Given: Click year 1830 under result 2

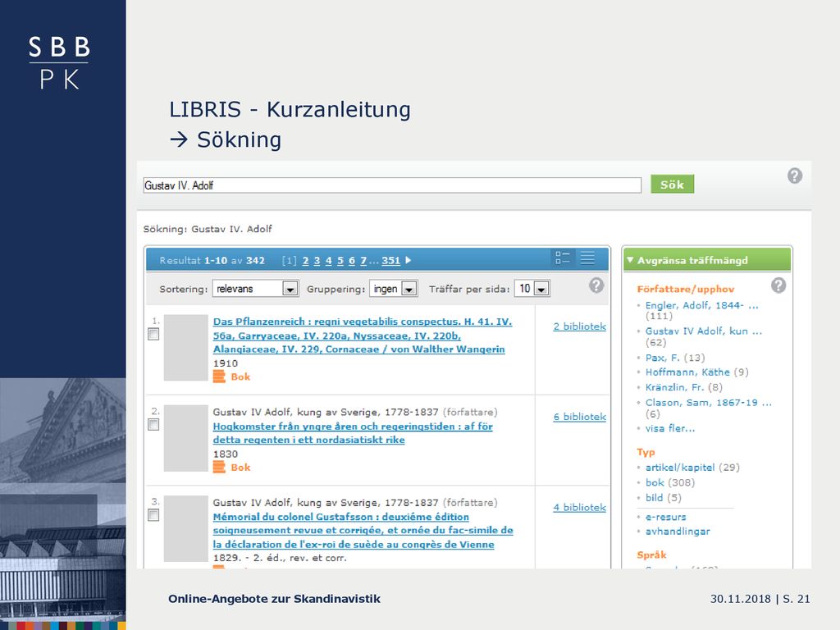Looking at the screenshot, I should pyautogui.click(x=225, y=454).
